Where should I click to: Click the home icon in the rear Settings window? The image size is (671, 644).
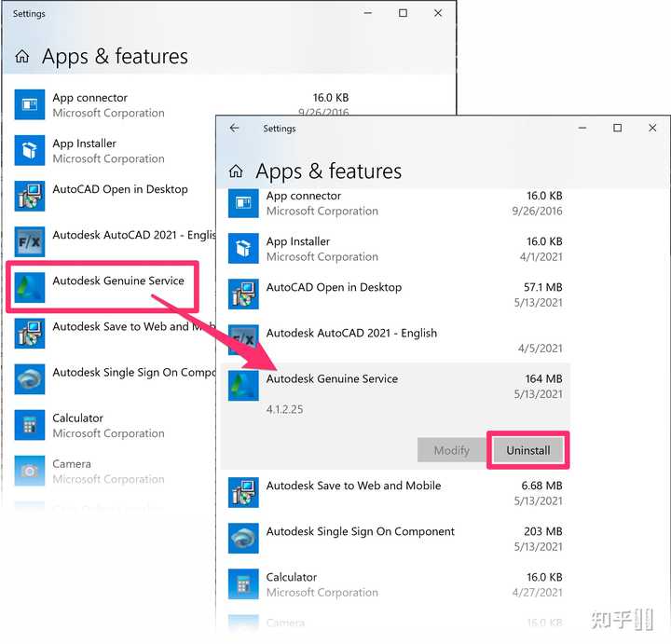(22, 56)
